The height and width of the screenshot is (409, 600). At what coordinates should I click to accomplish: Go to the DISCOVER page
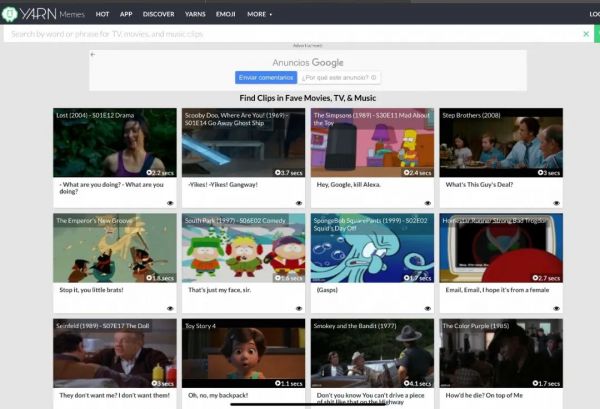(x=158, y=14)
